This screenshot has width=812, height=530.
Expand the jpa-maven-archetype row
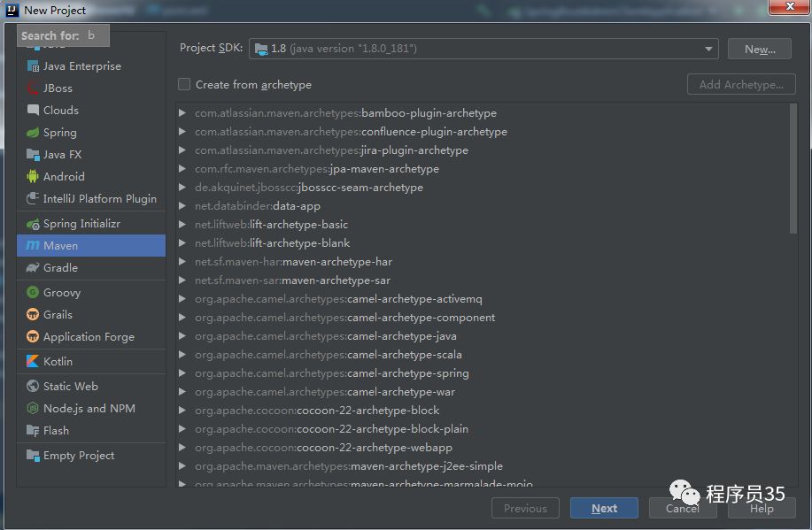[182, 169]
